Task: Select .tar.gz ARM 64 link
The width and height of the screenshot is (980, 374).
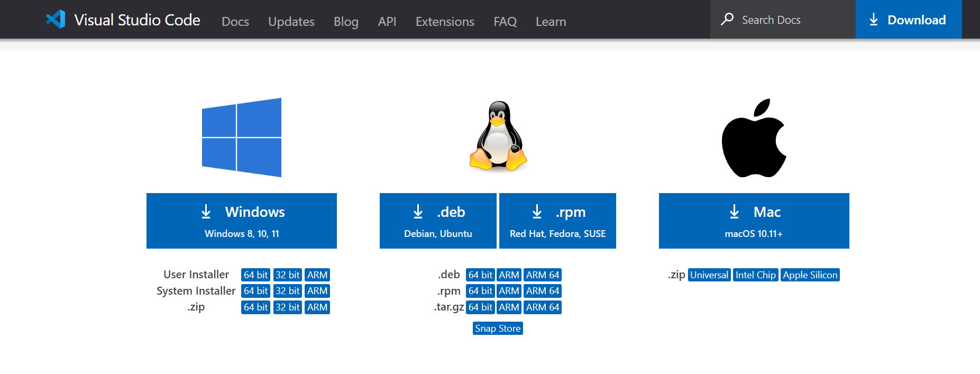Action: point(543,307)
